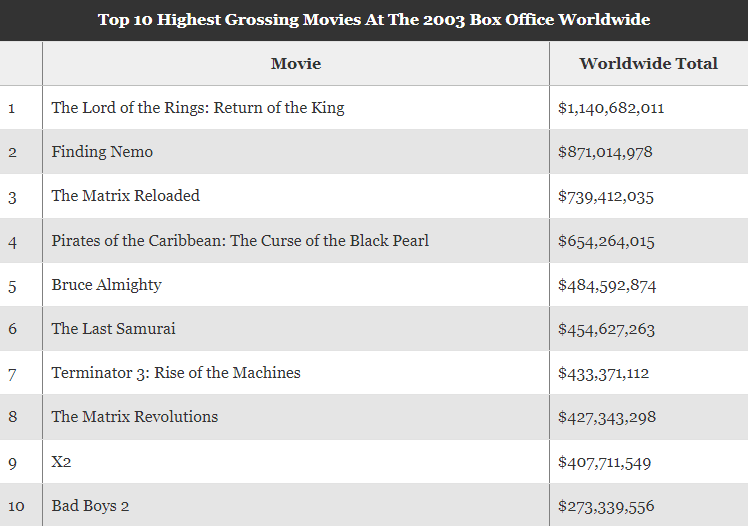Viewport: 748px width, 526px height.
Task: Select the Bruce Almighty cell
Action: 107,285
